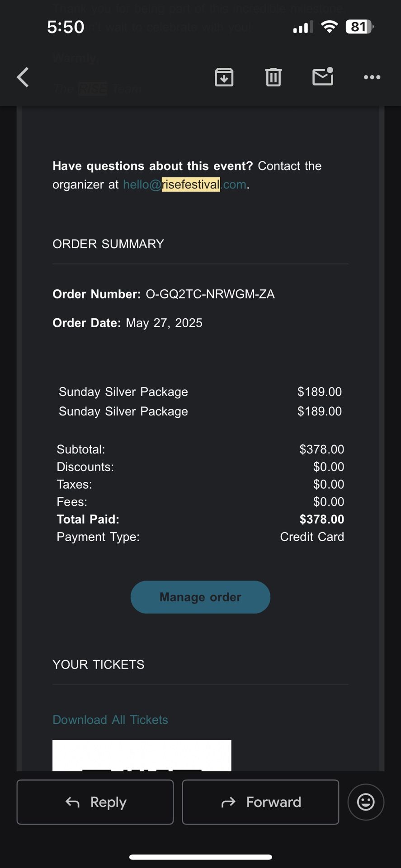Image resolution: width=401 pixels, height=868 pixels.
Task: Tap the Wi-Fi status icon
Action: coord(329,27)
